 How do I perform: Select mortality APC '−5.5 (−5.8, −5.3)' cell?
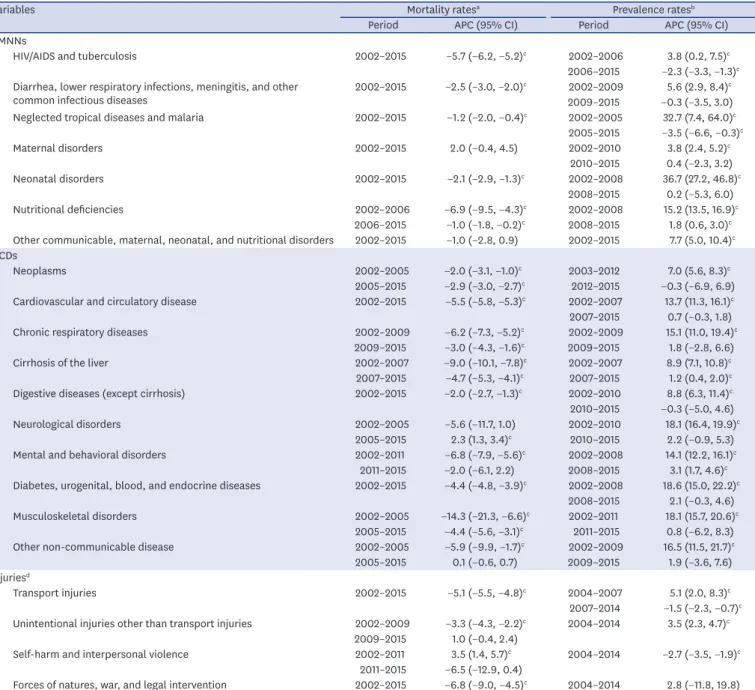click(x=485, y=302)
